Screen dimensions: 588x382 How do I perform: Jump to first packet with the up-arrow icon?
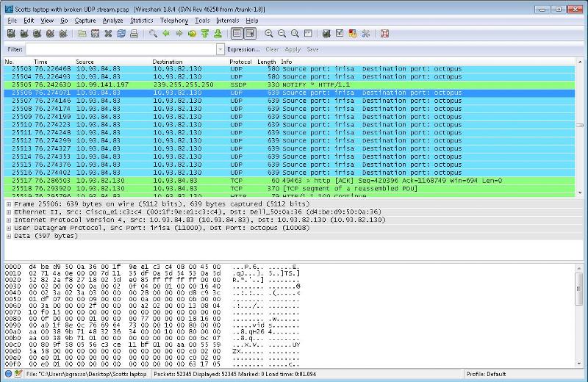click(203, 34)
